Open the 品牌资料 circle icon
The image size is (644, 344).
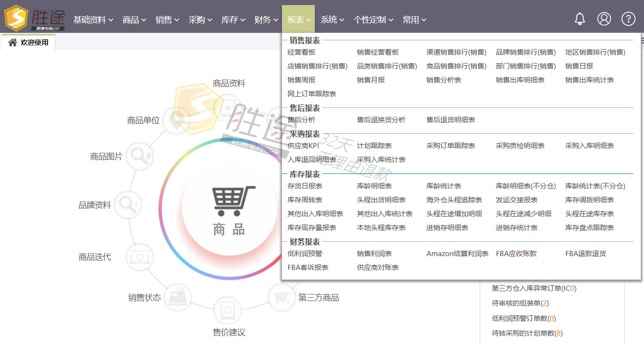127,205
